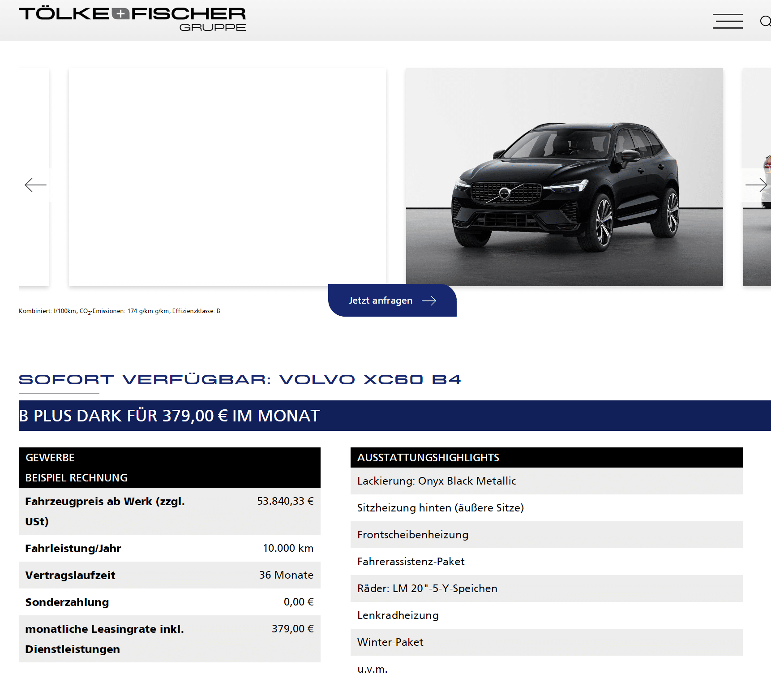Click the 'Lenkradheizung' row
Image resolution: width=771 pixels, height=700 pixels.
[547, 615]
